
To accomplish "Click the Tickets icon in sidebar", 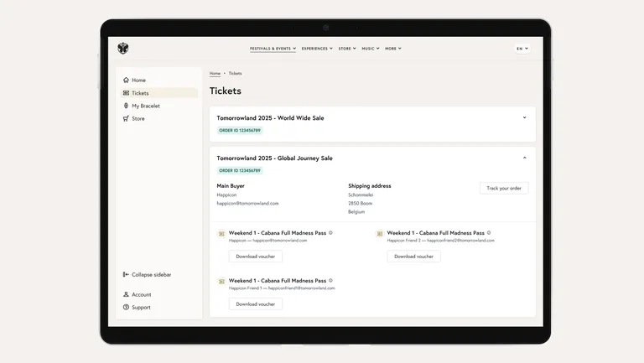I will [126, 93].
